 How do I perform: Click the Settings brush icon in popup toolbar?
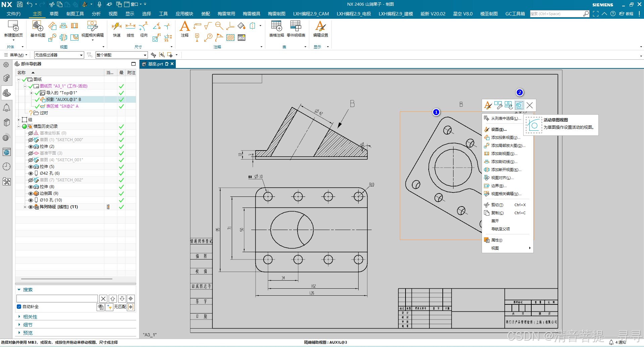[488, 105]
